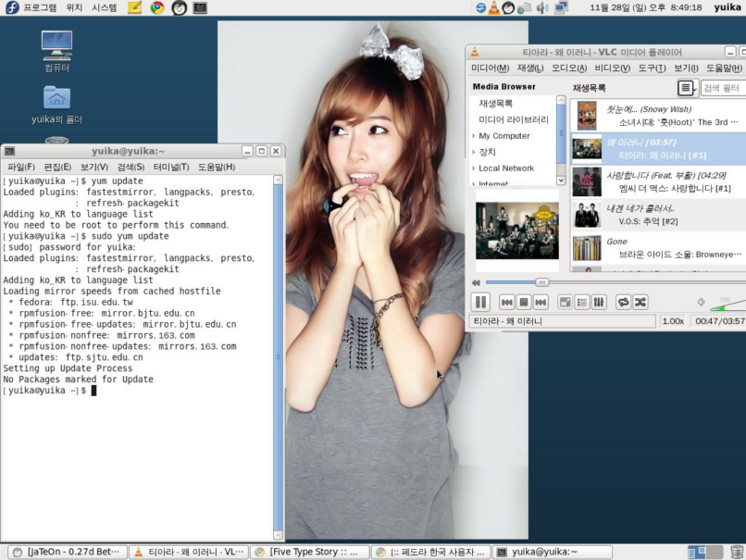Focus the VLC playlist search filter field

click(x=723, y=88)
